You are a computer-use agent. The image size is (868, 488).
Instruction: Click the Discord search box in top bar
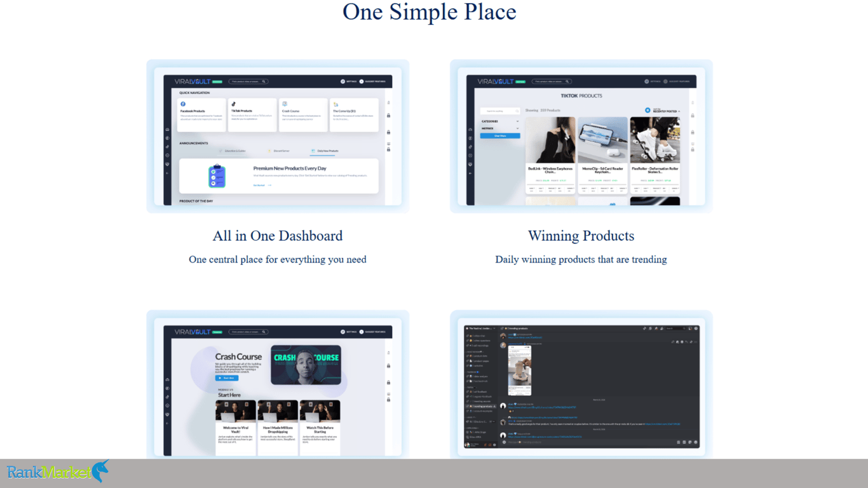[x=676, y=329]
